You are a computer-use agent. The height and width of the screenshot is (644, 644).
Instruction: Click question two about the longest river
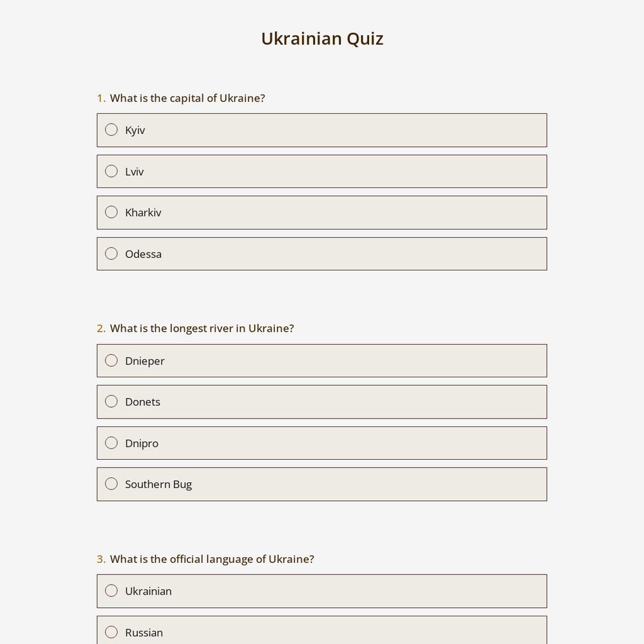coord(202,328)
